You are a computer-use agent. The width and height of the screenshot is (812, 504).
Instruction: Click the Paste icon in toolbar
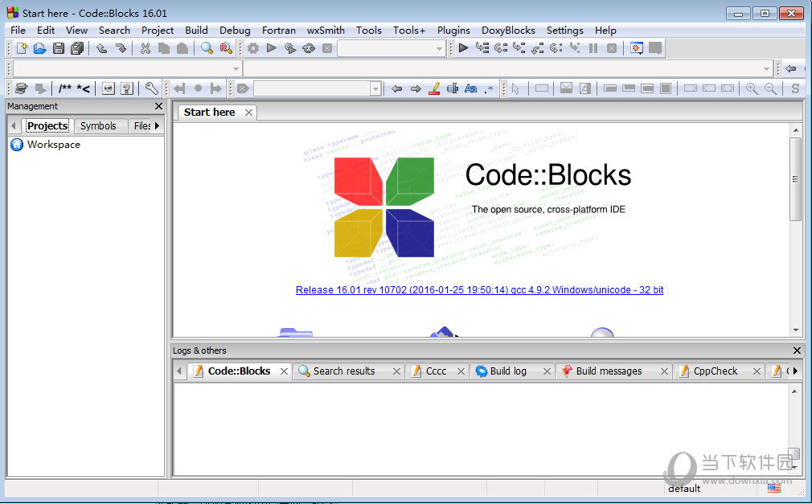pyautogui.click(x=182, y=48)
